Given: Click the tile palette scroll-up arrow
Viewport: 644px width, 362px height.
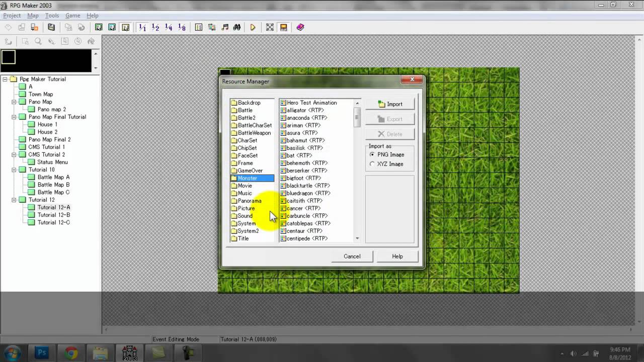Looking at the screenshot, I should point(96,53).
